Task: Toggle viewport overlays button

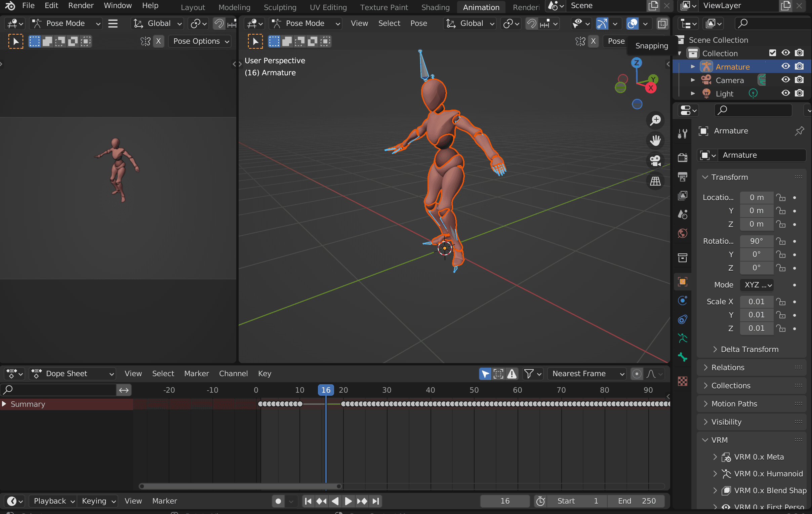Action: point(633,23)
